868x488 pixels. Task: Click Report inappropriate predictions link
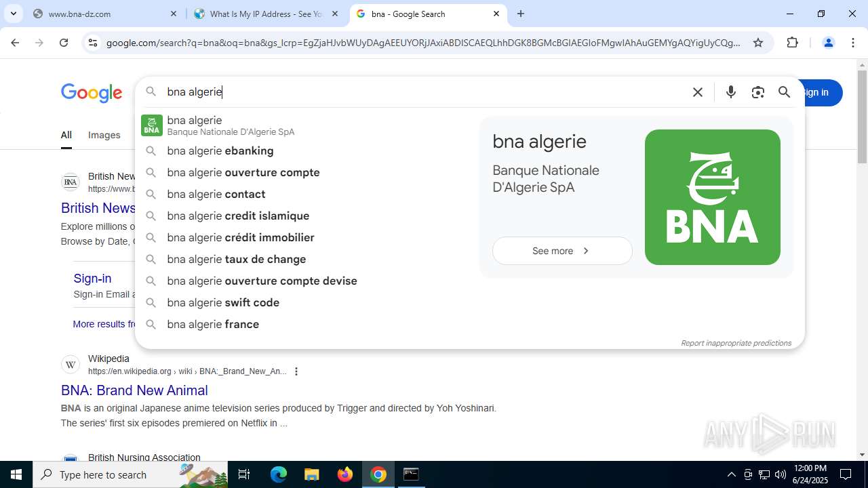[x=736, y=343]
